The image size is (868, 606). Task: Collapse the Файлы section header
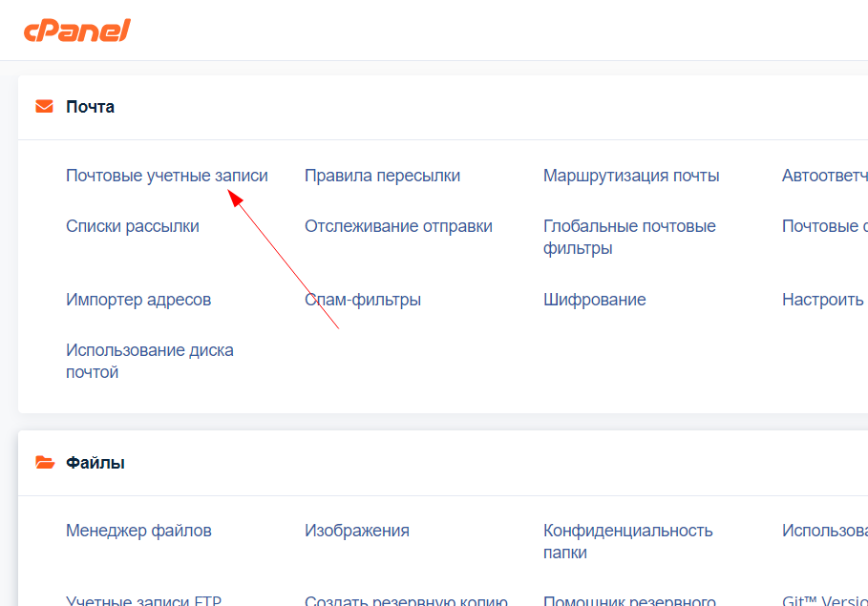(95, 463)
